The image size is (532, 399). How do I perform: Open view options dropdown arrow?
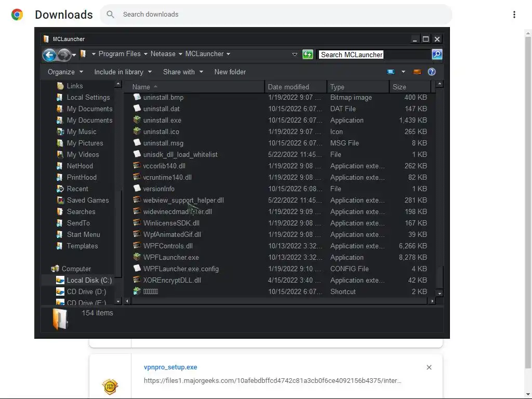403,72
